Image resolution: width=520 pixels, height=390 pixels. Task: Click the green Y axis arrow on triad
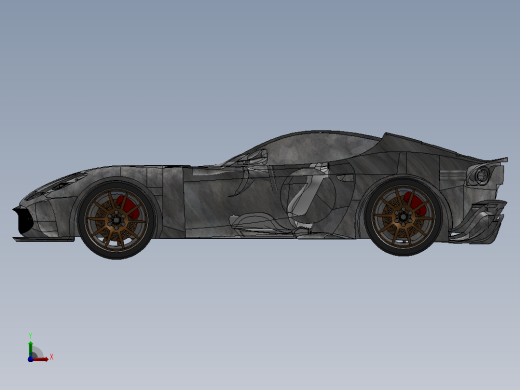[31, 348]
